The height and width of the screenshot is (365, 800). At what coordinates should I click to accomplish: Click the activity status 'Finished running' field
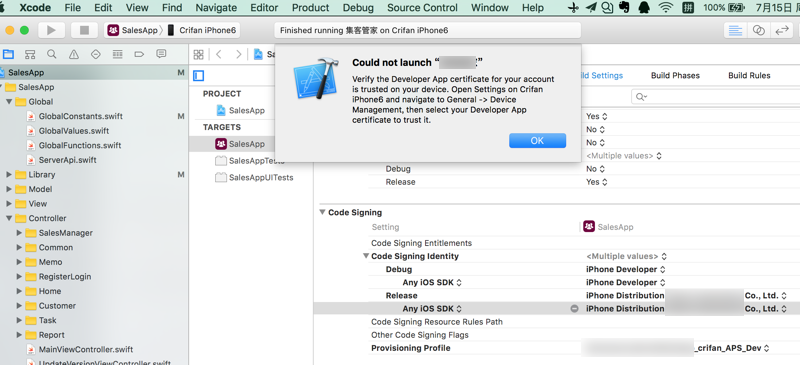(x=428, y=30)
